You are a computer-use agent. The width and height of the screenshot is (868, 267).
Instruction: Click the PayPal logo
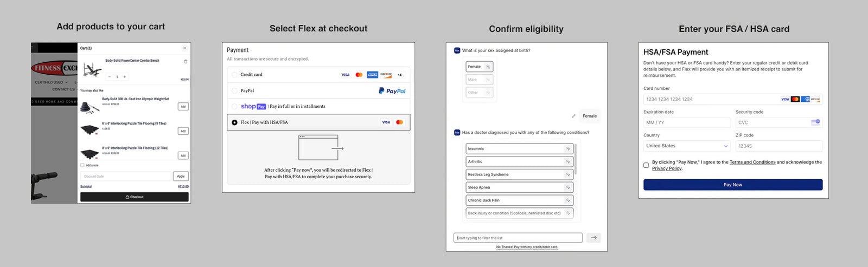392,91
